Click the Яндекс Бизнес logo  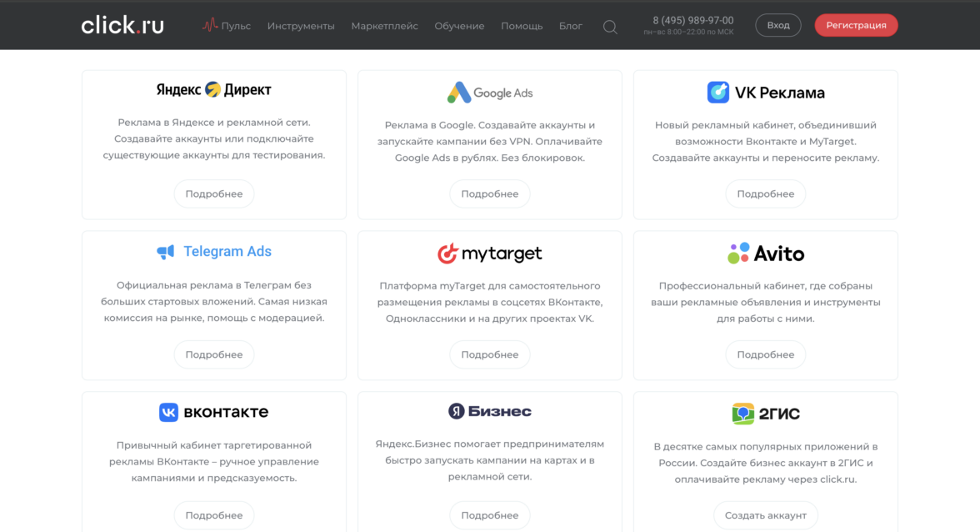490,411
